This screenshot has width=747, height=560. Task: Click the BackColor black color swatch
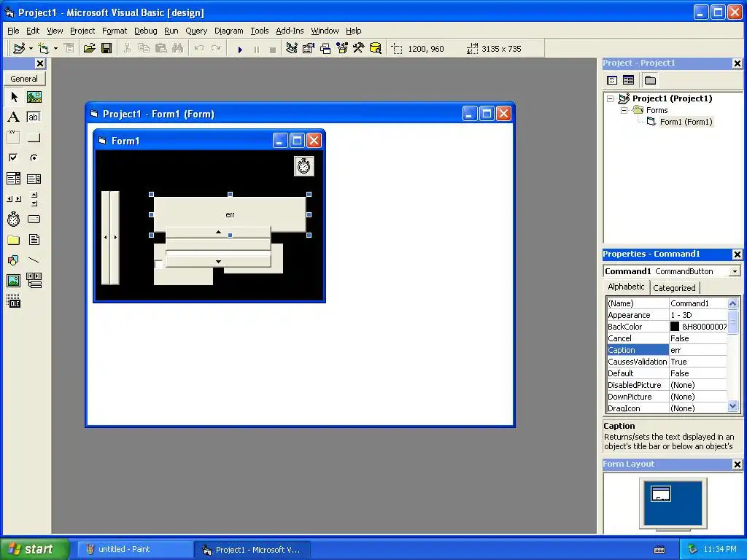pyautogui.click(x=675, y=327)
